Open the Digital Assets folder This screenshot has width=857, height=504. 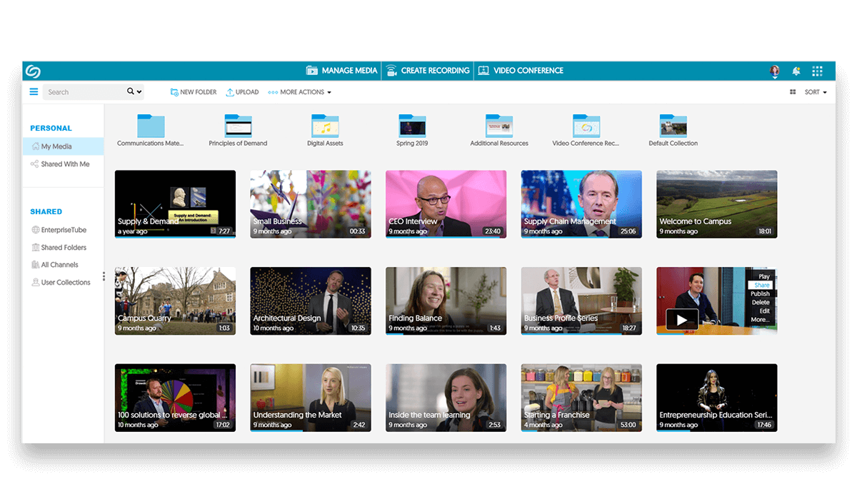325,127
